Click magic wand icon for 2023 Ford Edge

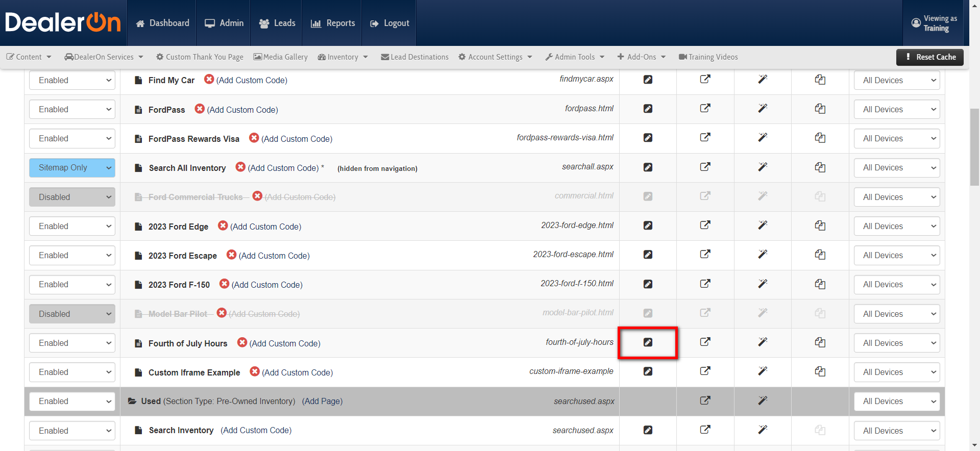tap(763, 225)
